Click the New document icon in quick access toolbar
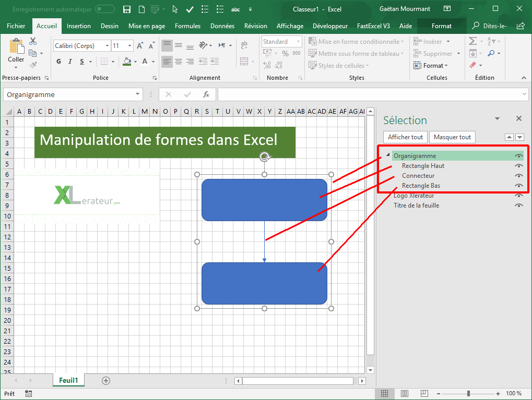 [x=142, y=9]
